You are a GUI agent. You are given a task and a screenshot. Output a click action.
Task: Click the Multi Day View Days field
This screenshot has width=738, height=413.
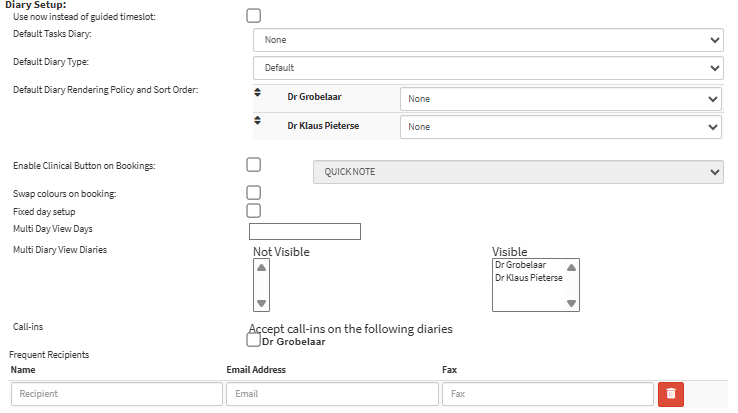click(x=304, y=232)
